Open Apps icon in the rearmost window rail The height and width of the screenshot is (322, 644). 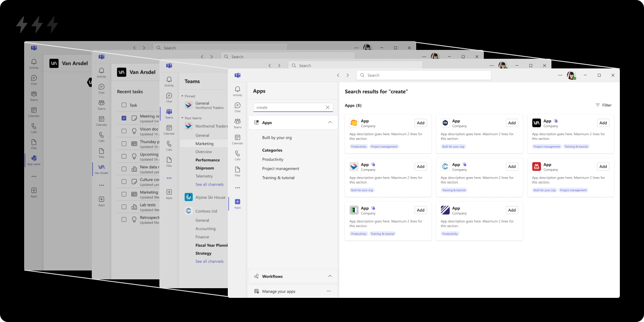(x=34, y=192)
